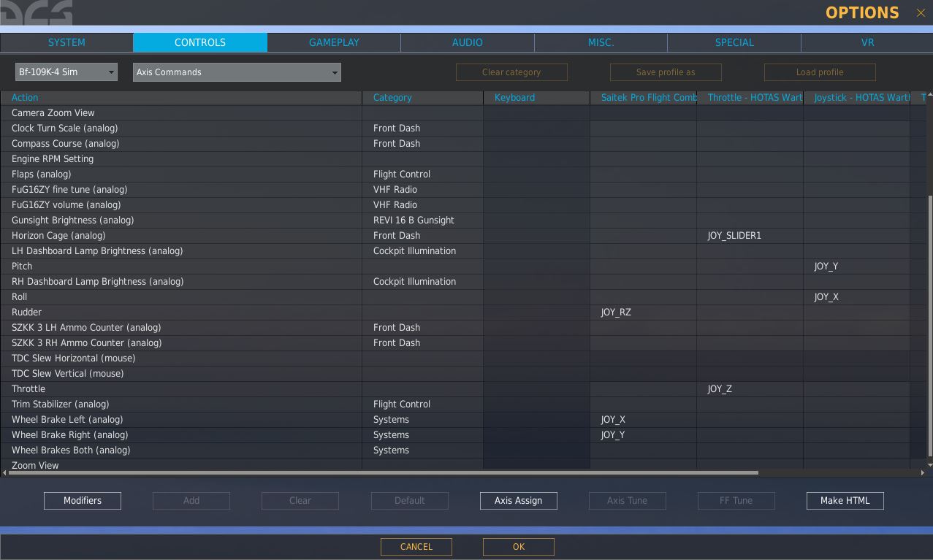Switch to the SPECIAL tab

[x=734, y=42]
